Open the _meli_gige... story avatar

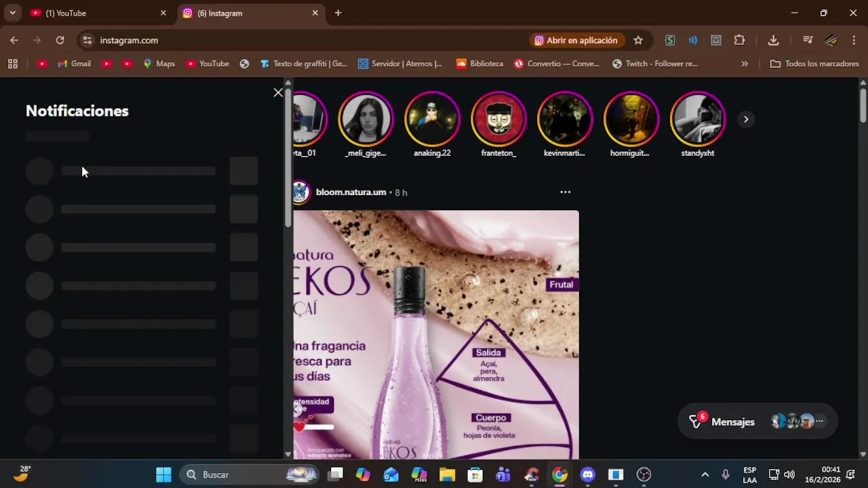(x=366, y=119)
